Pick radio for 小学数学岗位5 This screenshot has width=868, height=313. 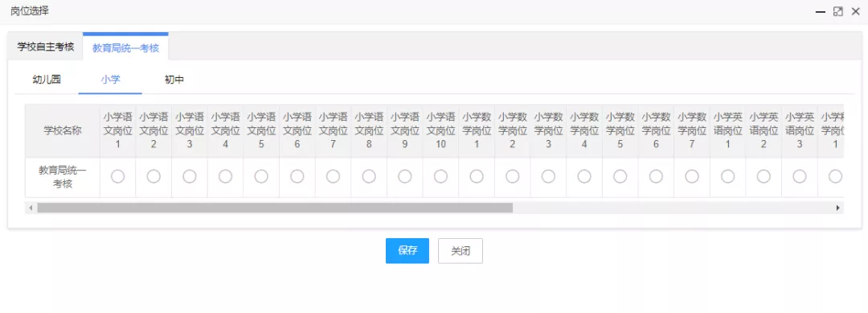click(x=620, y=176)
